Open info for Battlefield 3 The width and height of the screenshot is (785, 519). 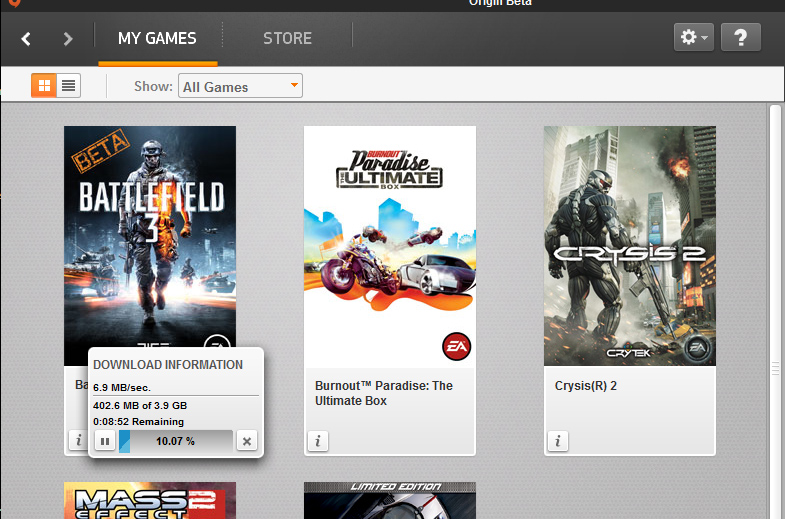click(77, 440)
